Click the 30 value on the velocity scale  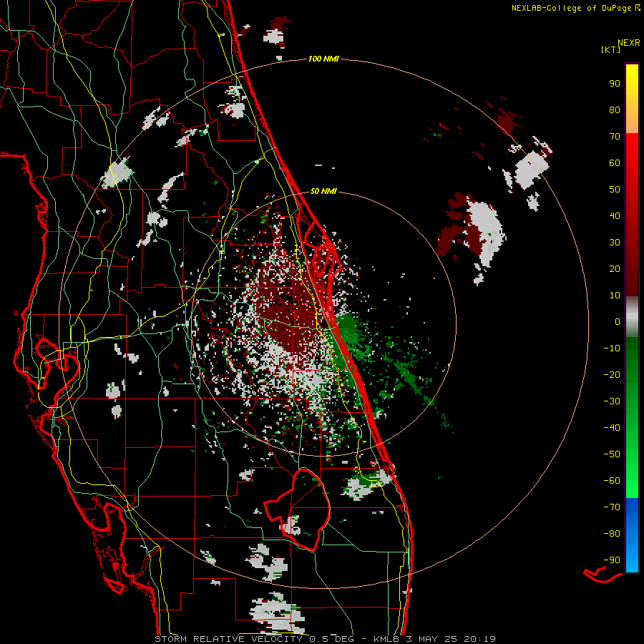click(615, 243)
